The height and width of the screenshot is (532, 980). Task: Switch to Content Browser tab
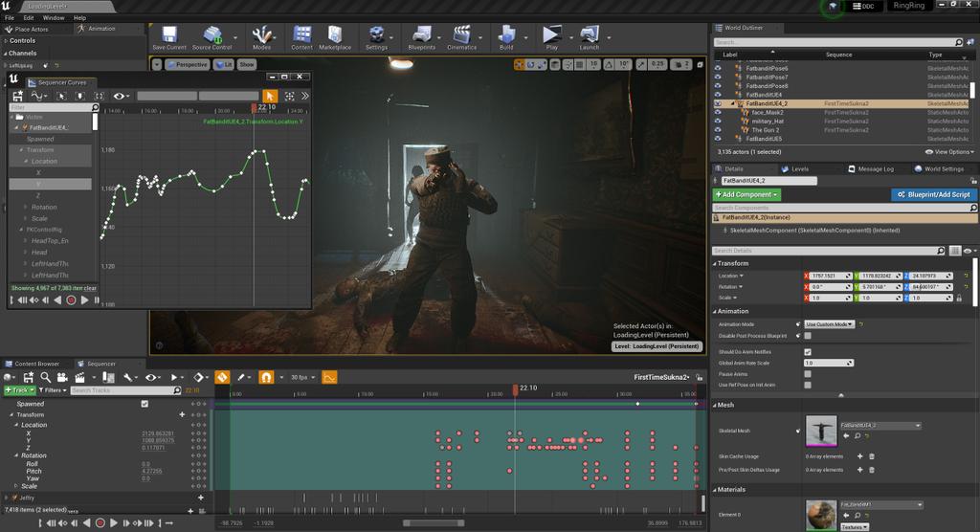pos(37,364)
